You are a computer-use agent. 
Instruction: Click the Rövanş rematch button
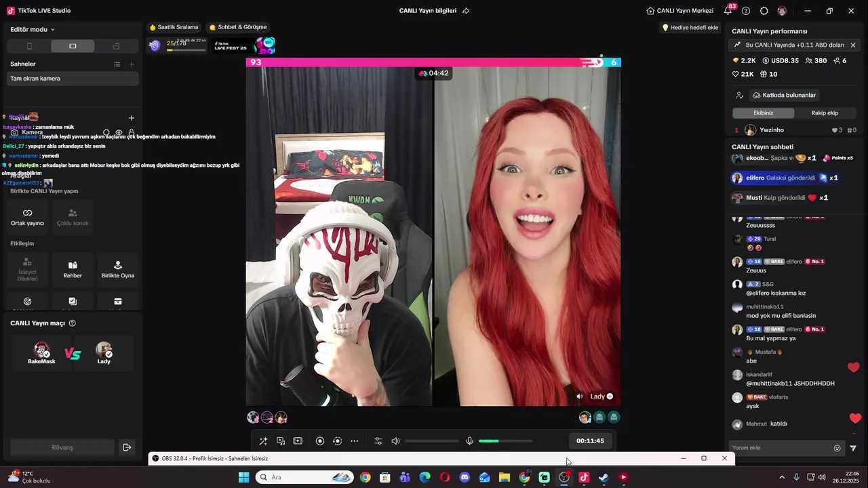point(62,447)
